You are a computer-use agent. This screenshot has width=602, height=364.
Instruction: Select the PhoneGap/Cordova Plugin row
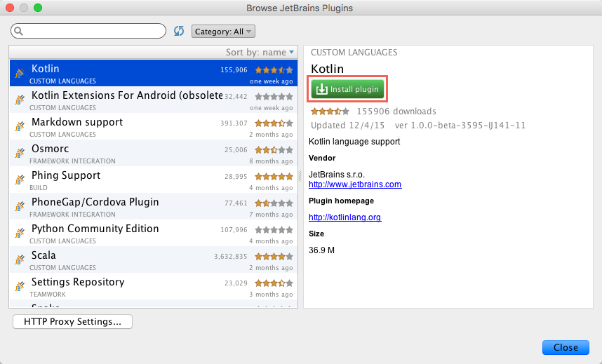coord(154,206)
